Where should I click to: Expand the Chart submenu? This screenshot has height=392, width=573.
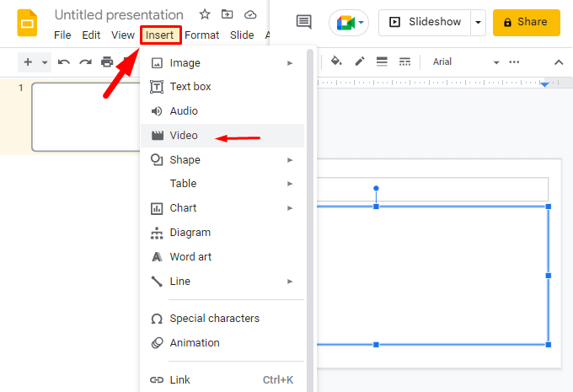[x=222, y=208]
